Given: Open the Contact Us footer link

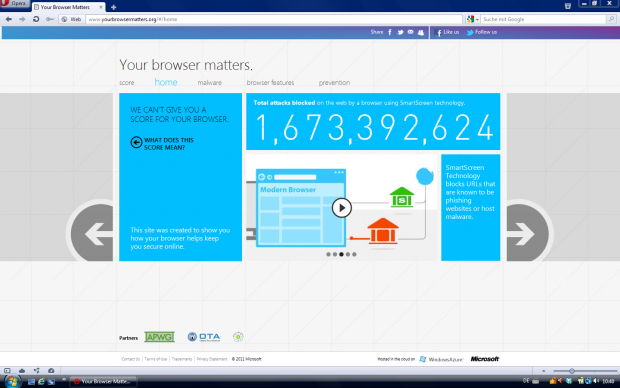Looking at the screenshot, I should [x=130, y=359].
